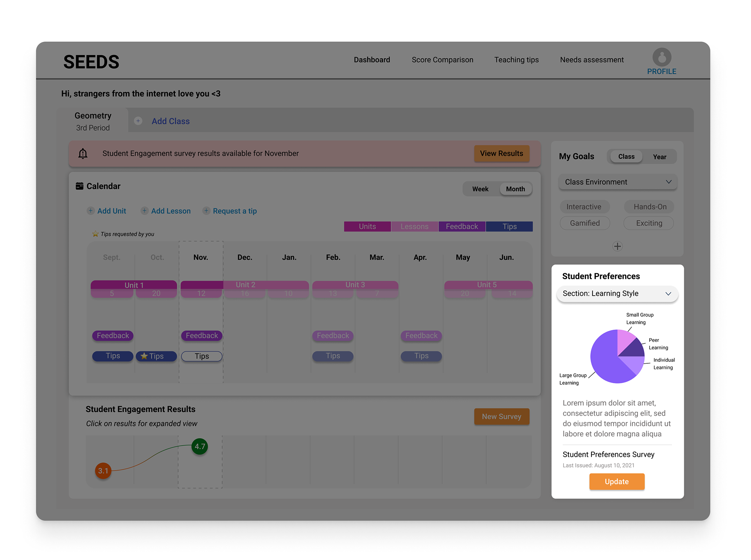Screen dimensions: 751x560
Task: Click the SEEDS logo
Action: [x=91, y=62]
